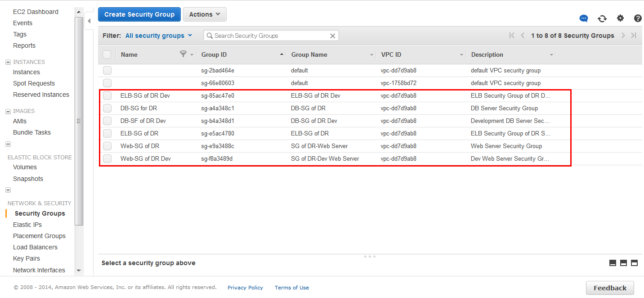Viewport: 644px width, 298px height.
Task: Go to Load Balancers in the sidebar
Action: 35,247
